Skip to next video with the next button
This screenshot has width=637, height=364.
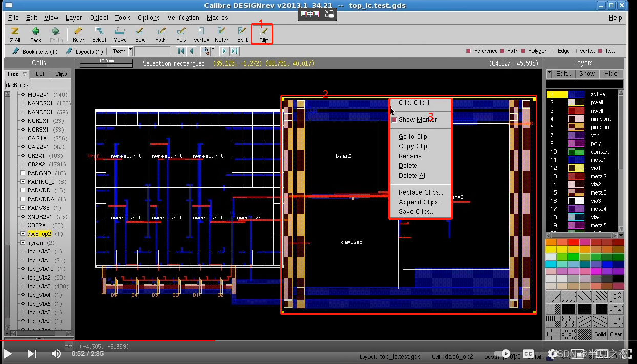click(x=32, y=353)
